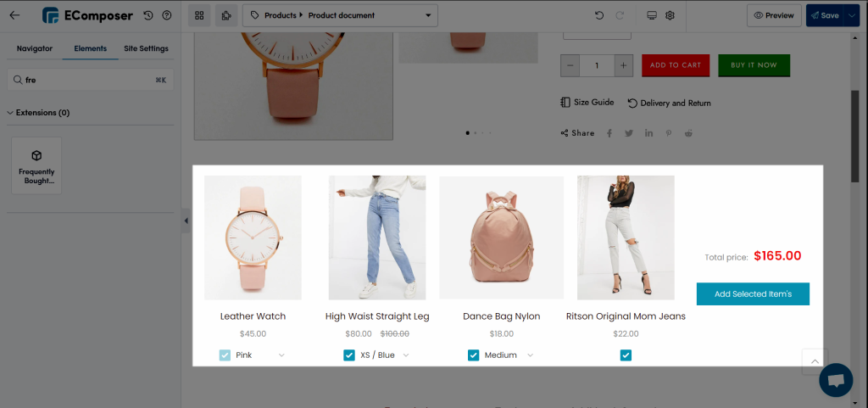This screenshot has height=408, width=868.
Task: Uncheck the High Waist Straight Leg checkbox
Action: point(349,355)
